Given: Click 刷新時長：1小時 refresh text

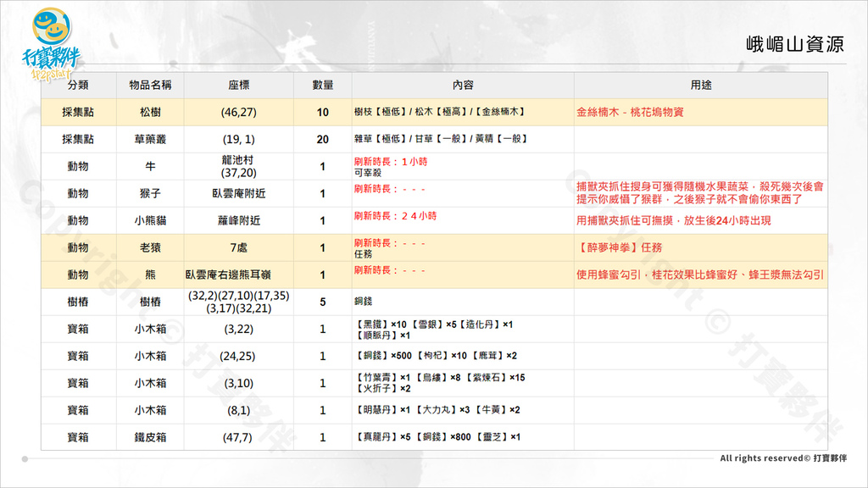Looking at the screenshot, I should click(x=391, y=162).
